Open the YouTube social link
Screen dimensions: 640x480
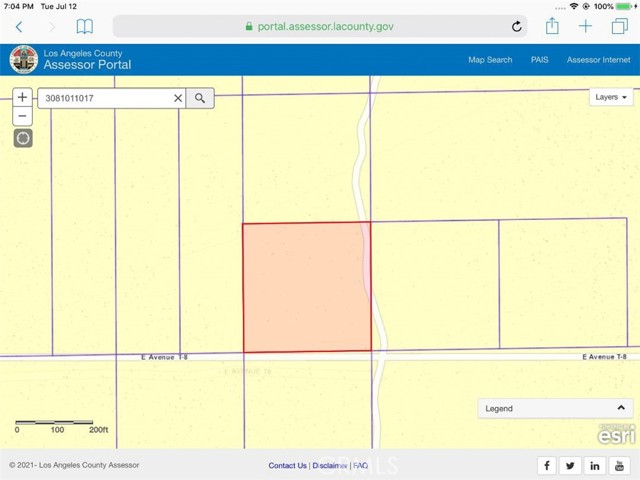619,465
